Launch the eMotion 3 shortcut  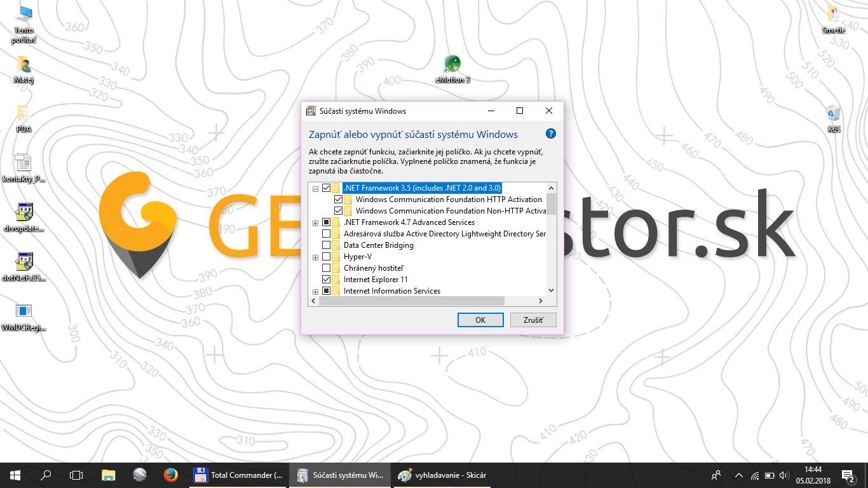(452, 69)
